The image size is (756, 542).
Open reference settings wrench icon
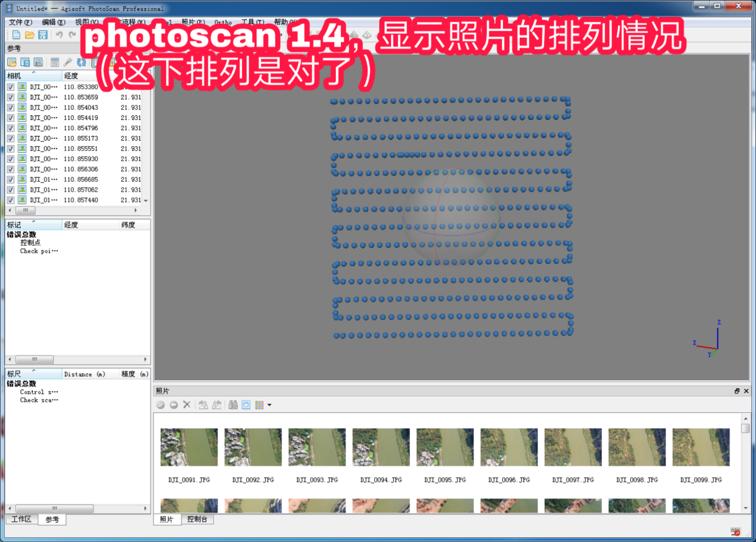tap(68, 62)
